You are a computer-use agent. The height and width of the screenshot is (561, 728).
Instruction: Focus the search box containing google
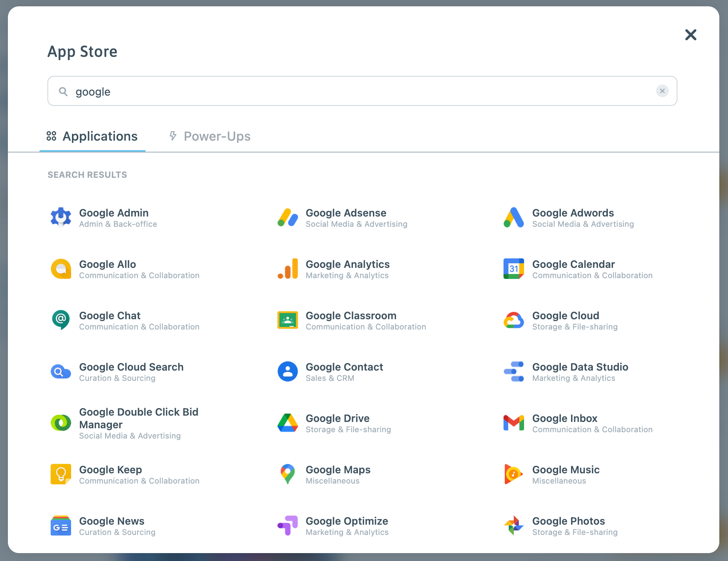(362, 91)
